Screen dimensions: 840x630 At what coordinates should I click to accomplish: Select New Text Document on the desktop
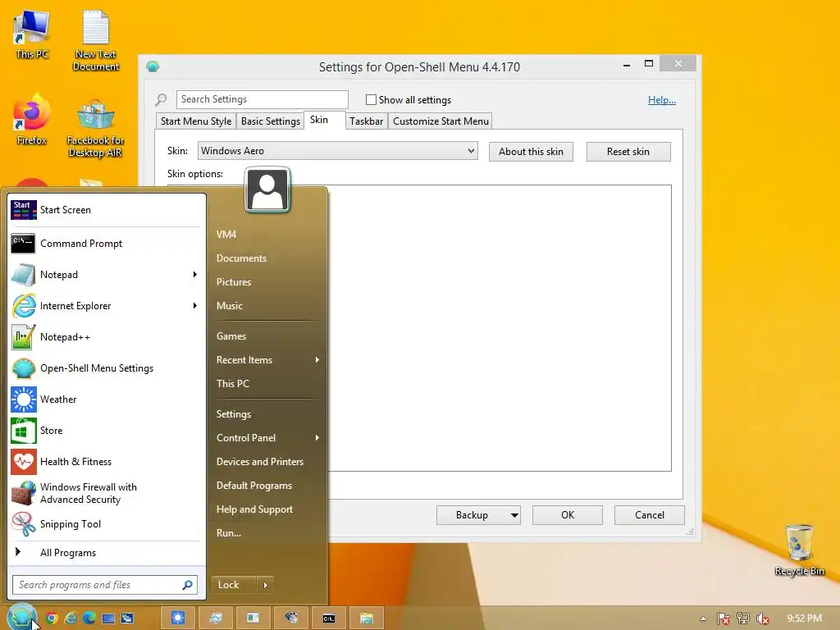96,41
